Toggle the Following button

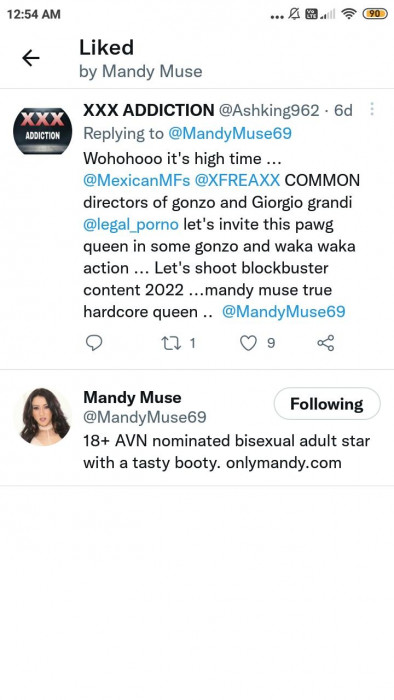(327, 404)
